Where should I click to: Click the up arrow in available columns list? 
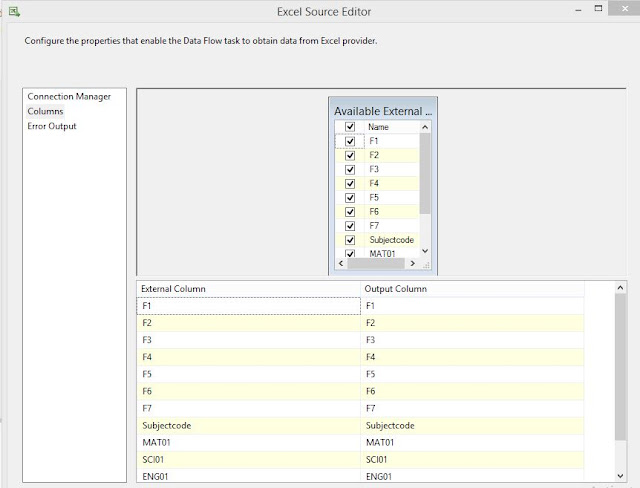(425, 127)
